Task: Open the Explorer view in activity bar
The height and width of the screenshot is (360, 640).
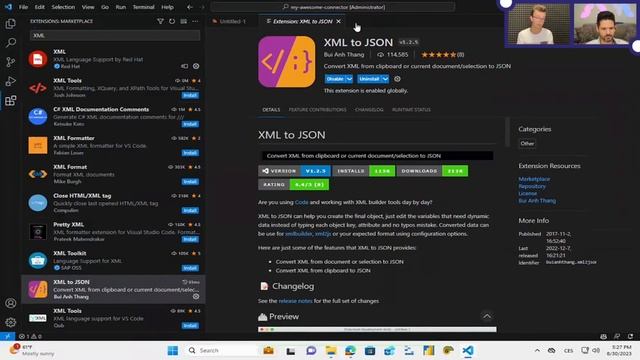Action: [x=11, y=24]
